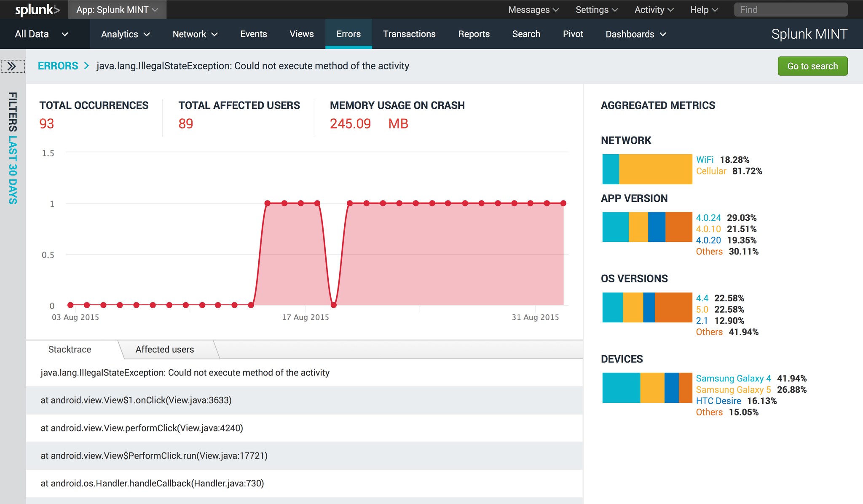This screenshot has height=504, width=863.
Task: Click the Cellular legend label
Action: coord(711,171)
